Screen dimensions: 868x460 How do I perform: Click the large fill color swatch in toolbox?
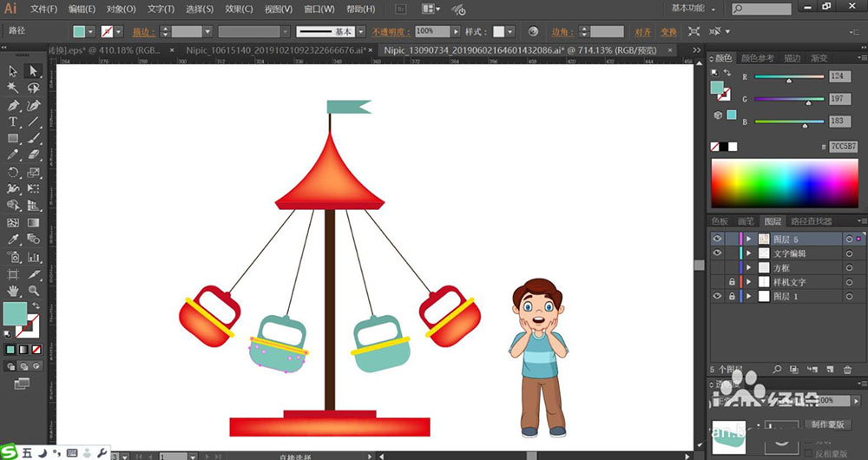[15, 314]
